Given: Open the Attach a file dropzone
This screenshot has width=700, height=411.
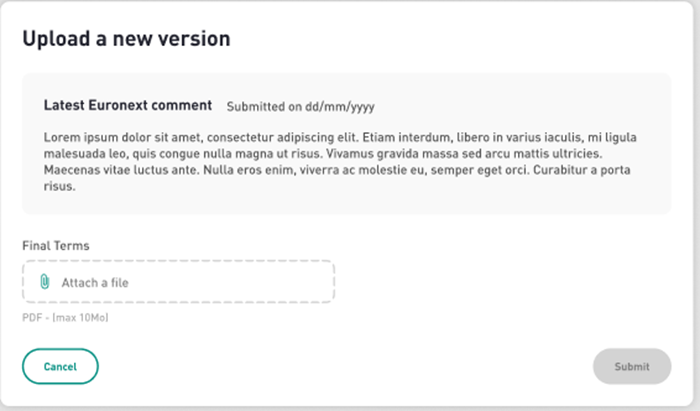Looking at the screenshot, I should point(179,282).
